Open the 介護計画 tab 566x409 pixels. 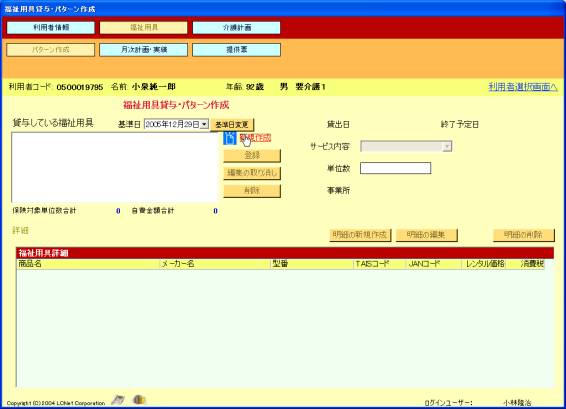coord(236,28)
